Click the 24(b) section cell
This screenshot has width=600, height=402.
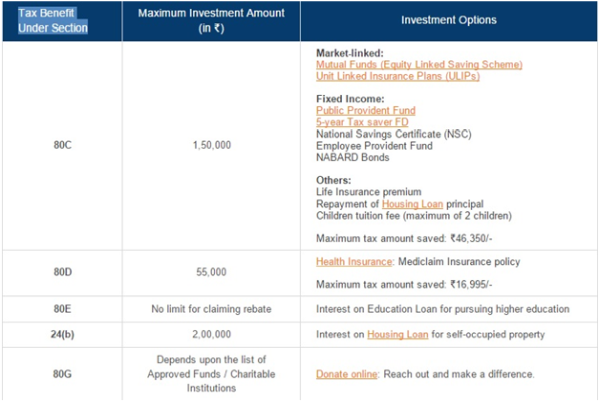[61, 334]
